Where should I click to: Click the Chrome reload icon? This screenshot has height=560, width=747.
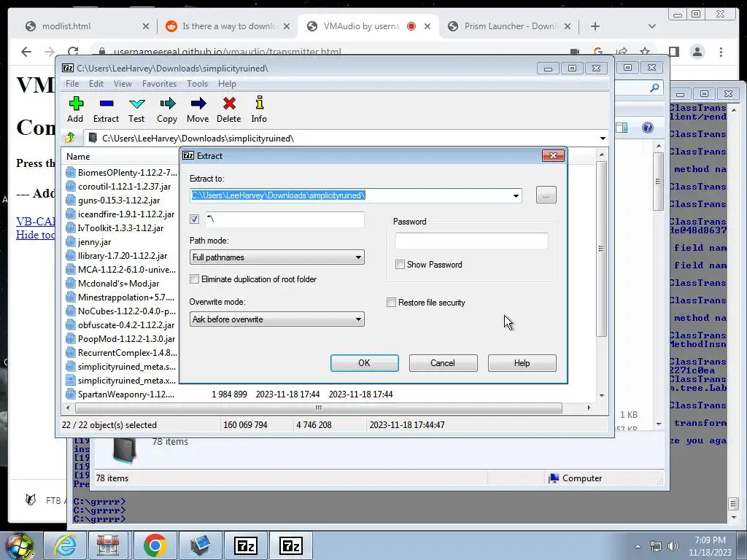(73, 52)
